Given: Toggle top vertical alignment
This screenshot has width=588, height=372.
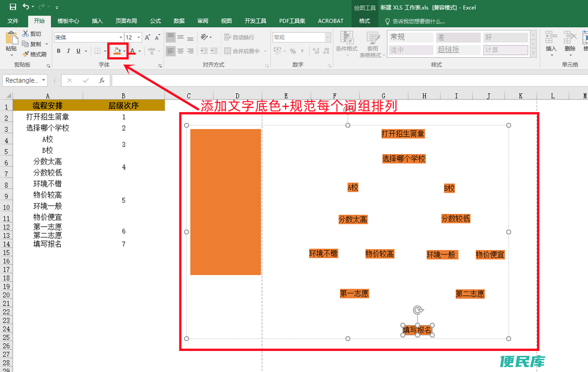Looking at the screenshot, I should 171,37.
